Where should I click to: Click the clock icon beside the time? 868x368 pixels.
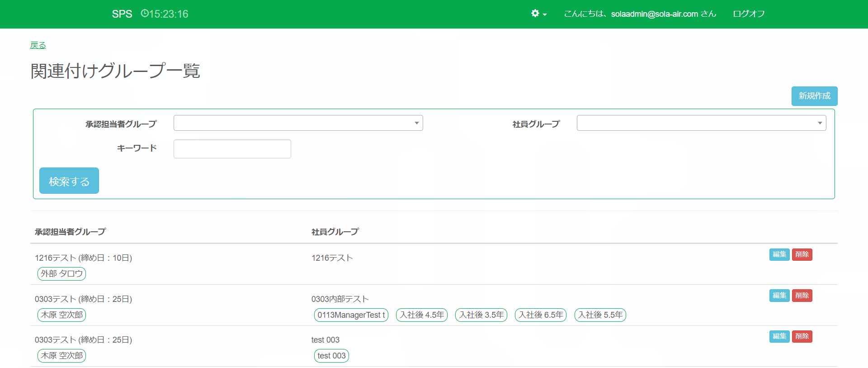click(x=145, y=14)
